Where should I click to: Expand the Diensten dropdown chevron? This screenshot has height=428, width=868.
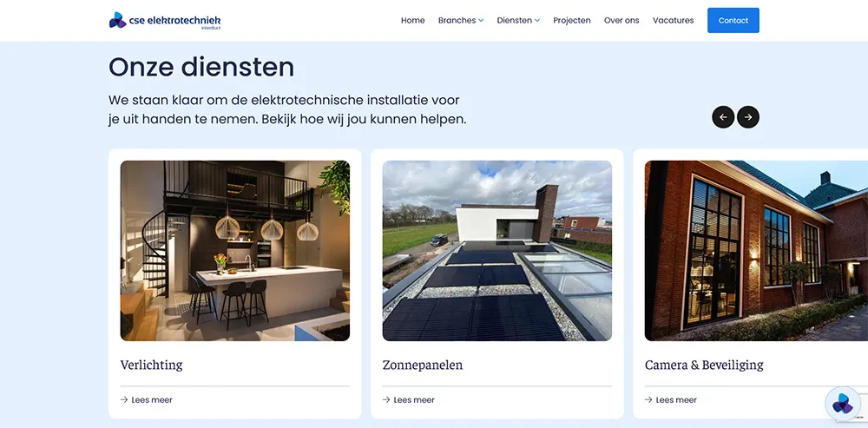pyautogui.click(x=537, y=21)
